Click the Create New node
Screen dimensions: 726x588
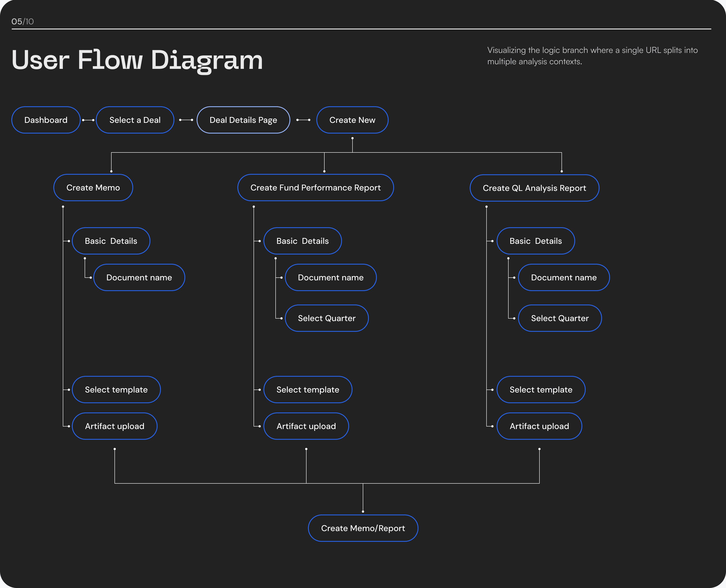[352, 120]
